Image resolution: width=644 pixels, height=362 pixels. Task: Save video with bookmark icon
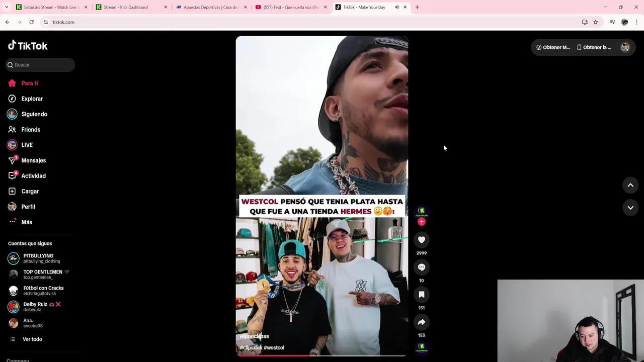(x=422, y=295)
